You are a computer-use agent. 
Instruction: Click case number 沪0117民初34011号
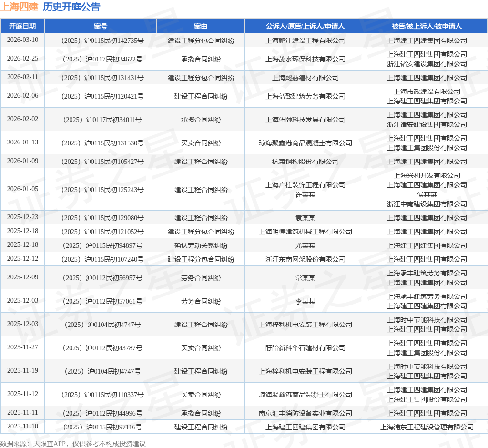click(103, 120)
